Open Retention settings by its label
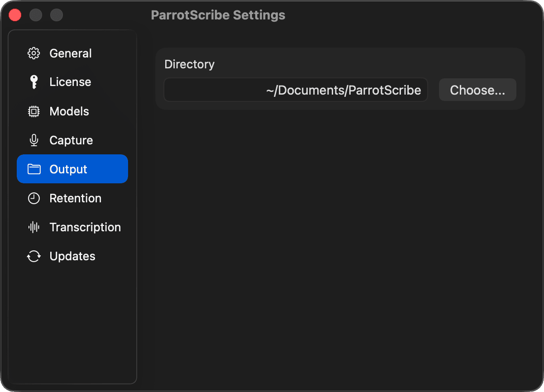Image resolution: width=544 pixels, height=392 pixels. click(75, 198)
